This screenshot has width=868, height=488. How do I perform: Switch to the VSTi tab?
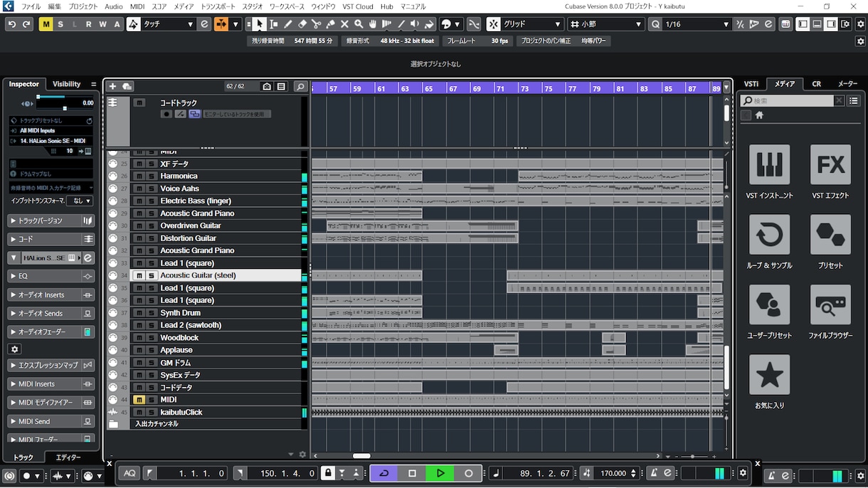pos(751,84)
